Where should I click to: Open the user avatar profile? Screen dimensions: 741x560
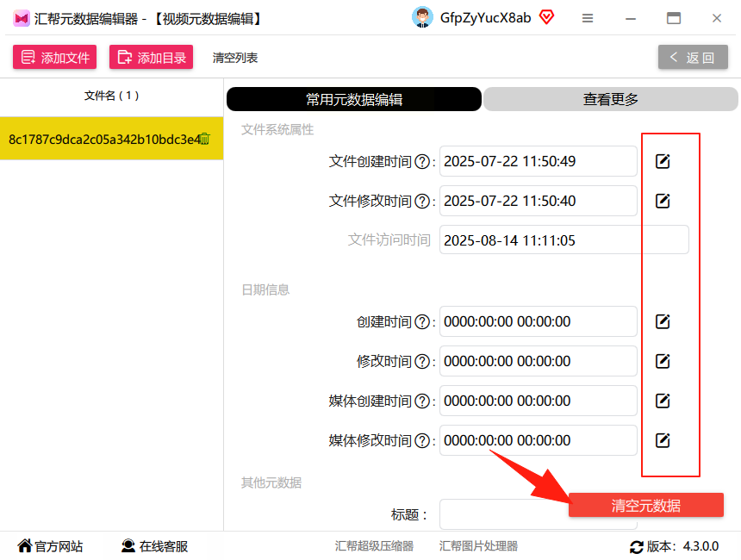(422, 17)
